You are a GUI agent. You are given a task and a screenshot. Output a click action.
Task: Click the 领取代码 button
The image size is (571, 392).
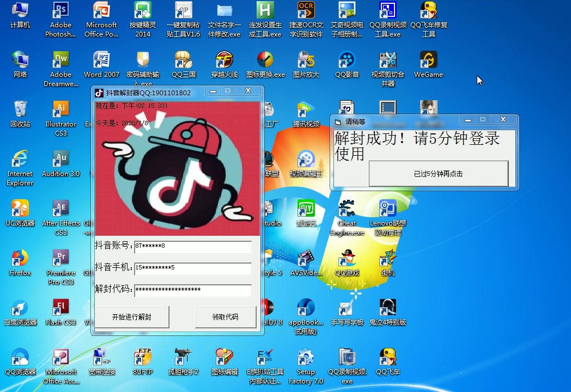point(226,317)
